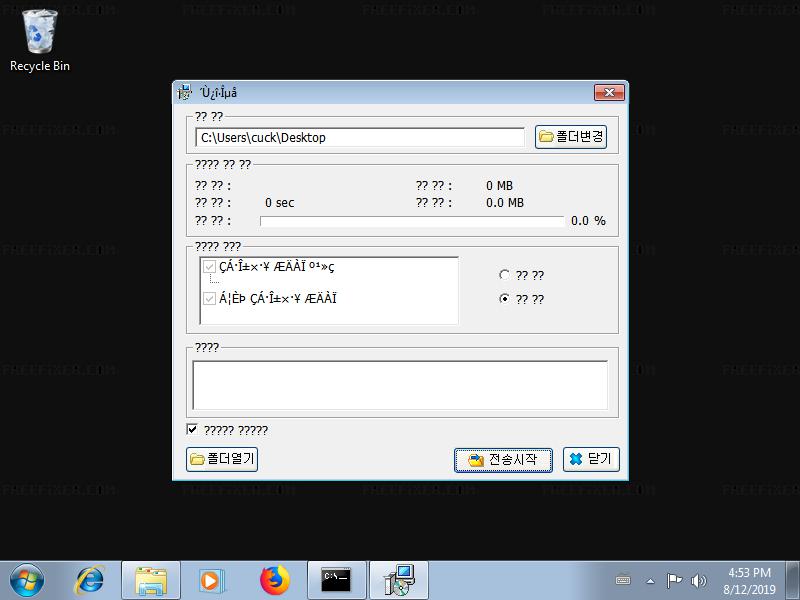Select the upper radio button option
Image resolution: width=800 pixels, height=600 pixels.
tap(505, 275)
